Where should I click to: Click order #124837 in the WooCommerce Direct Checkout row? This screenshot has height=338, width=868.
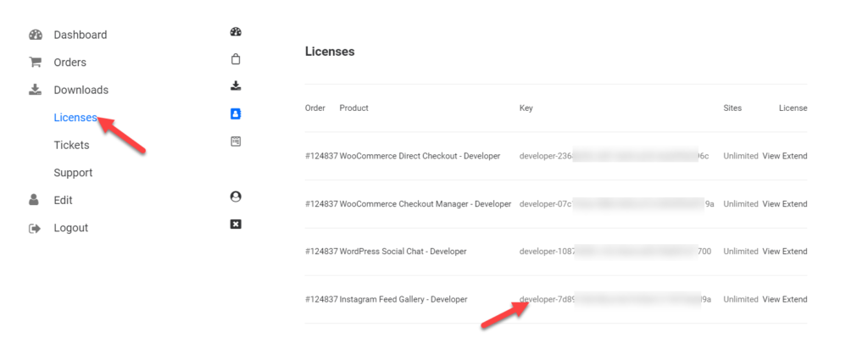(321, 156)
